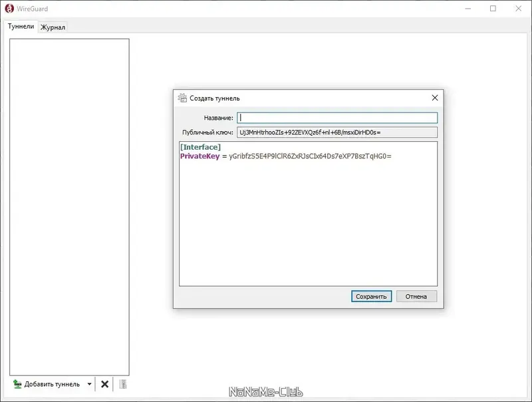
Task: Click the private key value text
Action: [x=310, y=156]
